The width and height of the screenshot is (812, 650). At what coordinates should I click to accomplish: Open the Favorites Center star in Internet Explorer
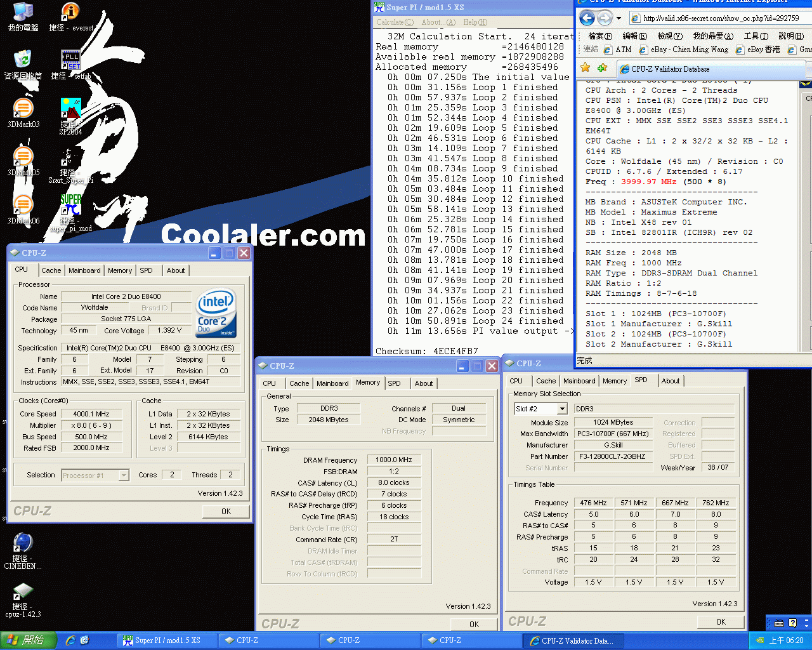586,68
